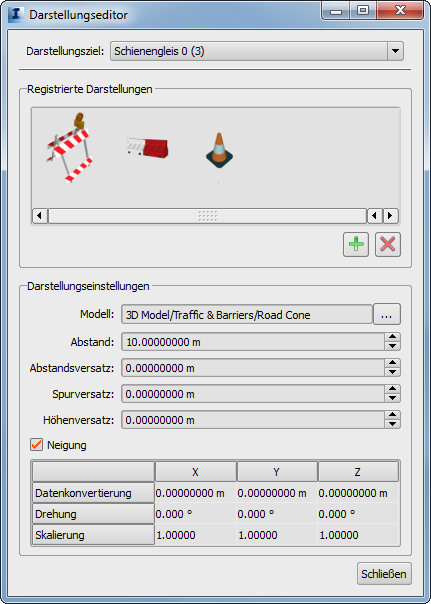This screenshot has width=431, height=604.
Task: Click the rightmost arrow of the thumbnail scrollbar
Action: point(390,216)
